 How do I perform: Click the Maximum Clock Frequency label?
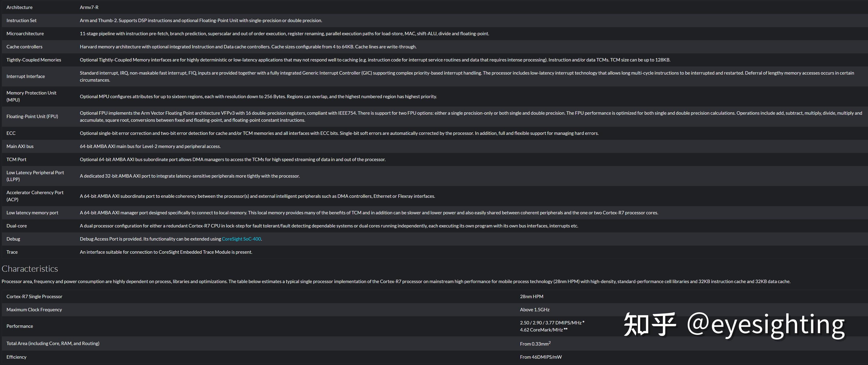click(34, 310)
